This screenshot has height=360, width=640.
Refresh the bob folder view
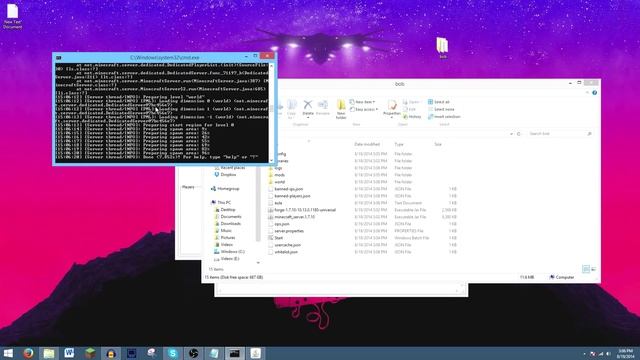click(519, 134)
